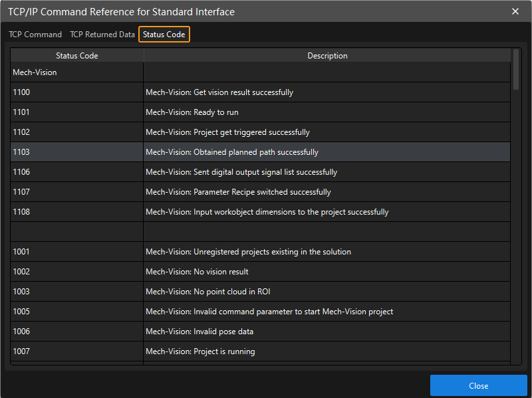Select status code 1100 cell
The width and height of the screenshot is (532, 398).
76,92
